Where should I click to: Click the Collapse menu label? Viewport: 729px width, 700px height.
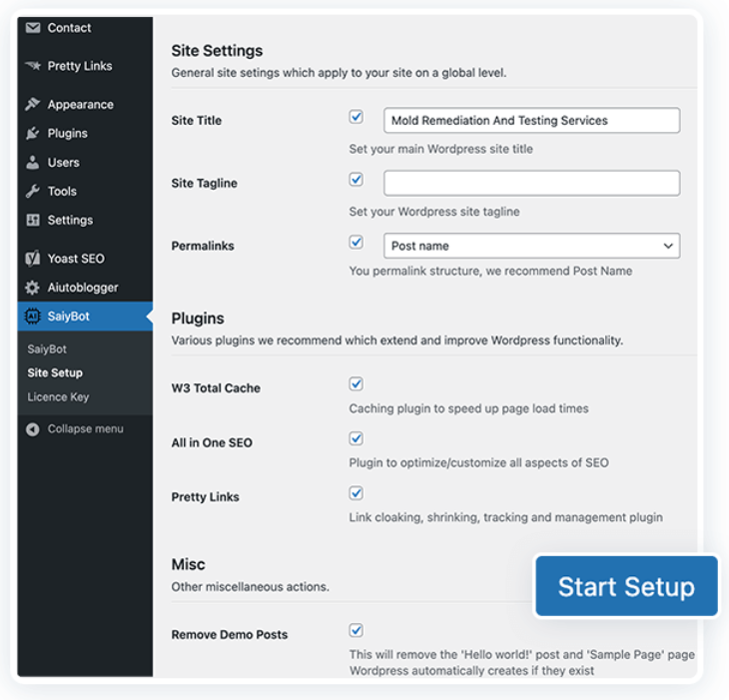click(x=86, y=429)
